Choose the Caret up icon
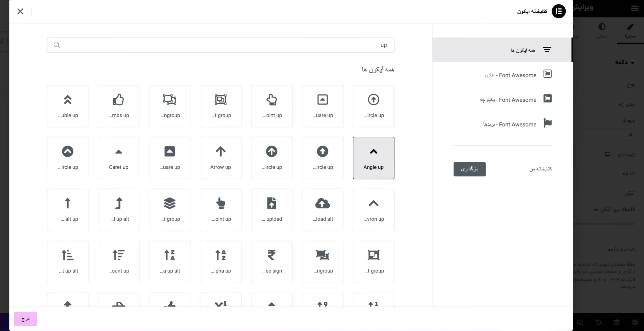 (118, 158)
